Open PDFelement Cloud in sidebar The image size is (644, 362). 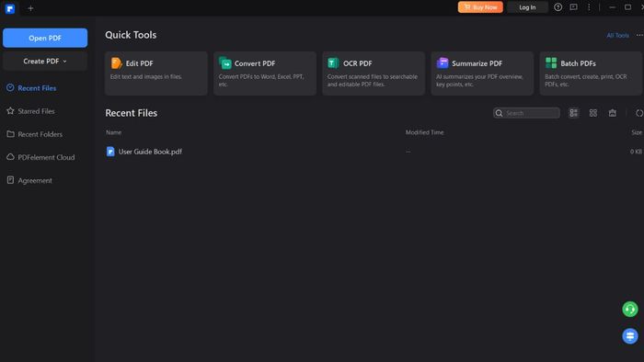(x=46, y=157)
